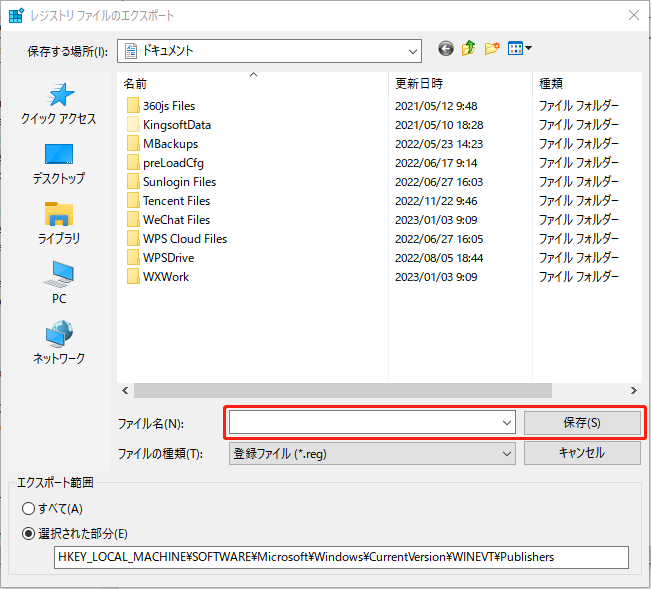Select the preLoadCfg name text
The width and height of the screenshot is (651, 589).
pyautogui.click(x=174, y=163)
